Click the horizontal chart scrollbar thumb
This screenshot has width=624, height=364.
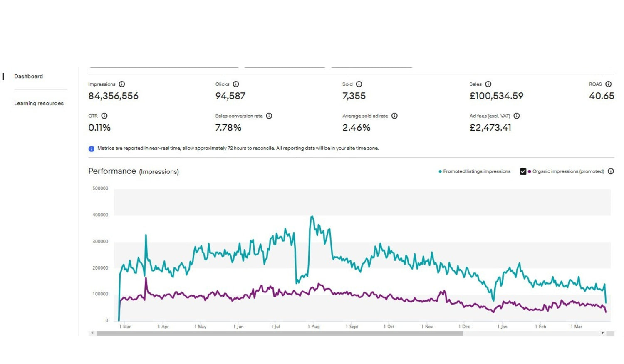pyautogui.click(x=279, y=333)
